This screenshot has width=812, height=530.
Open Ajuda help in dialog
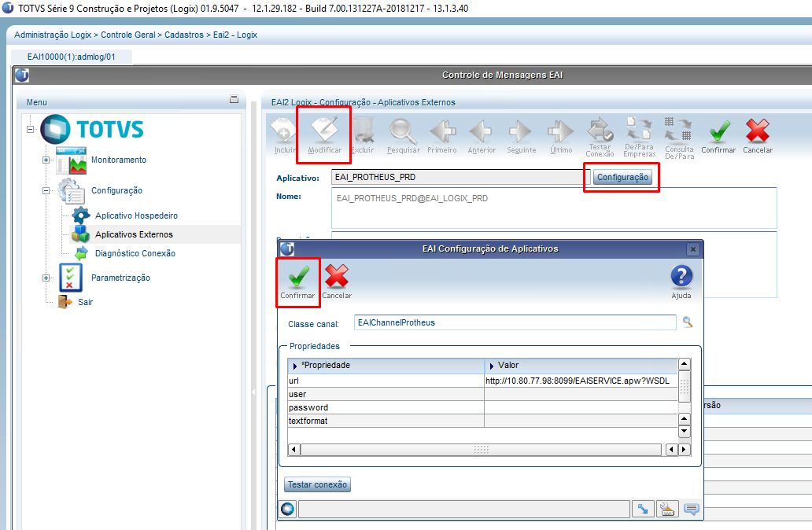(x=681, y=282)
